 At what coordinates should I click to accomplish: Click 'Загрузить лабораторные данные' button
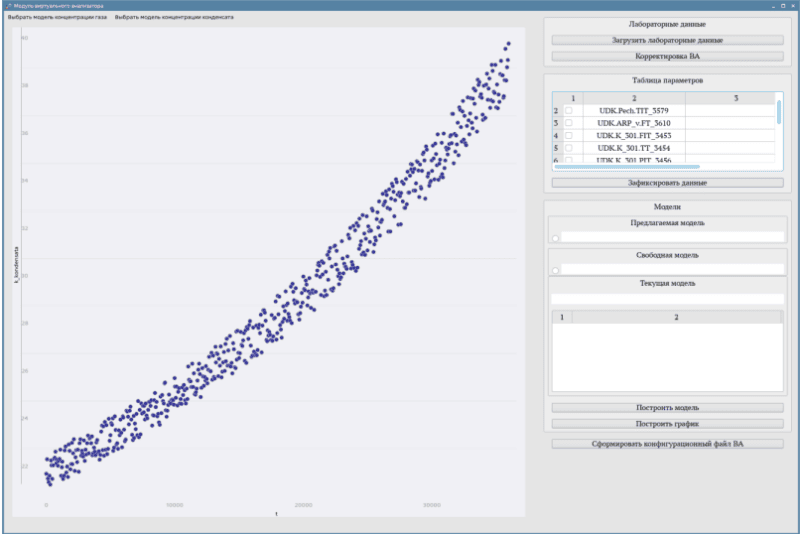[667, 41]
